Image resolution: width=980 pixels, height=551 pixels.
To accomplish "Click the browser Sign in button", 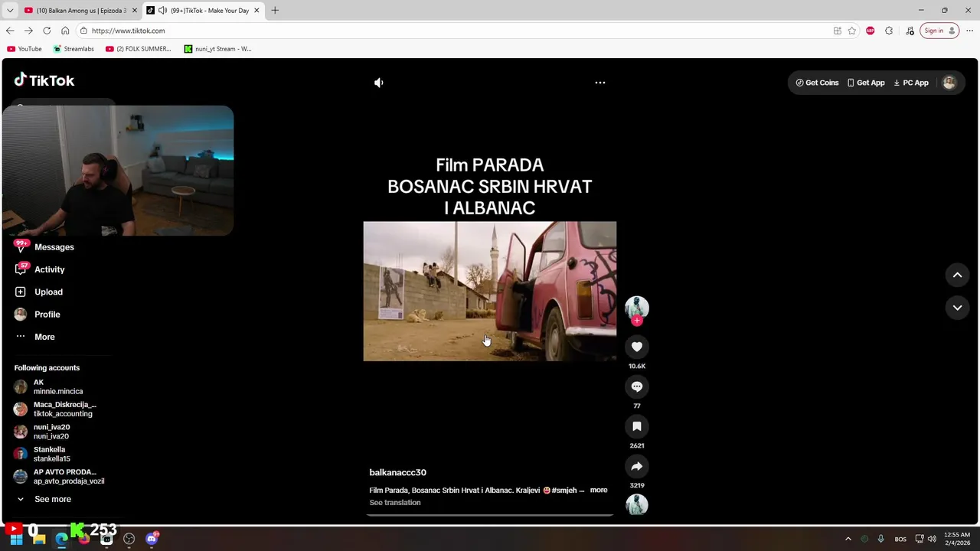I will point(939,31).
